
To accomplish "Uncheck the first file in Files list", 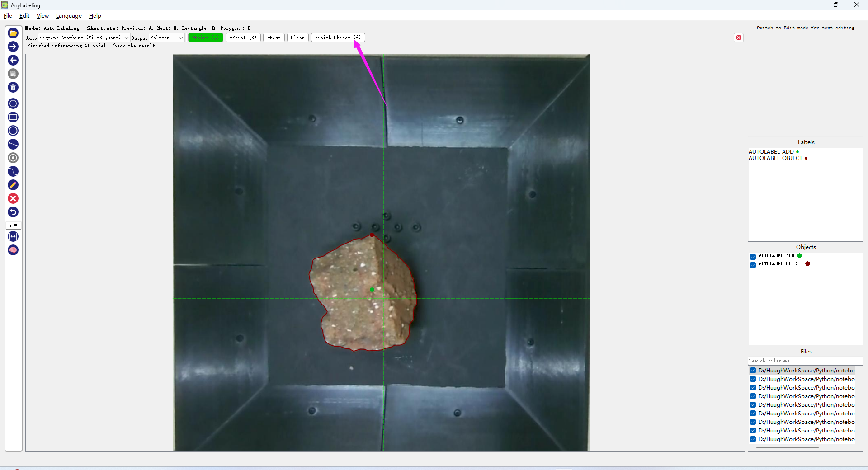I will pyautogui.click(x=753, y=371).
